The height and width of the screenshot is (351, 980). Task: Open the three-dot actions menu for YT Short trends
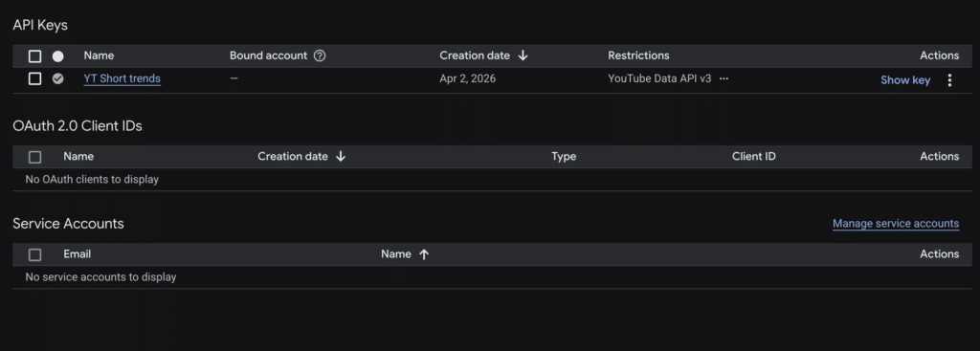(949, 80)
